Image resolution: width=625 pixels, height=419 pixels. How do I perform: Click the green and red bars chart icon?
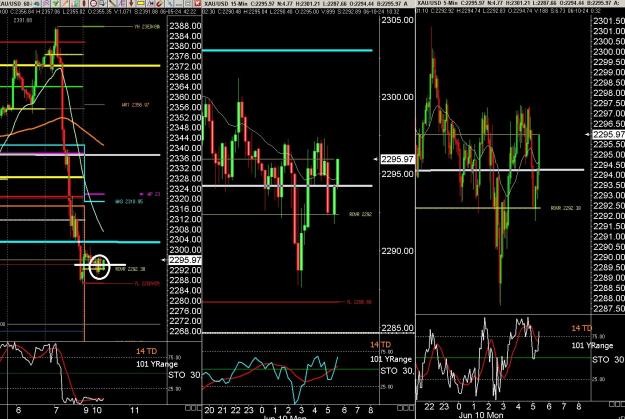[x=75, y=3]
